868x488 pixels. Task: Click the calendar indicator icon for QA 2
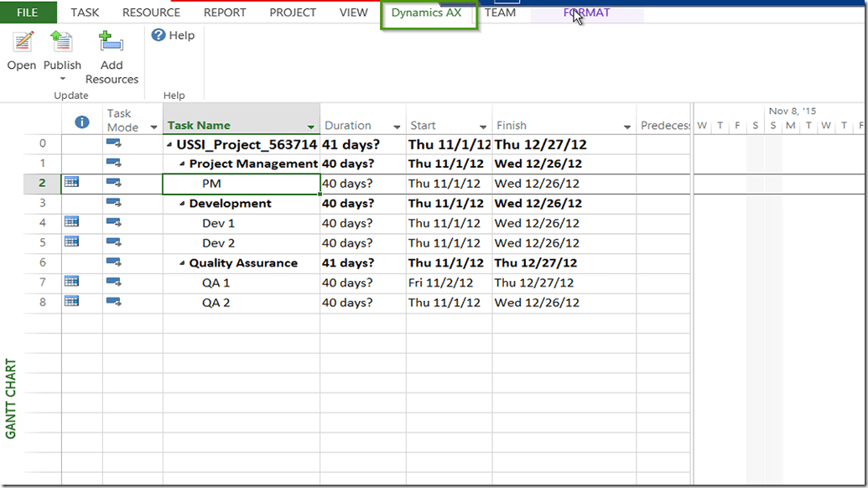pos(72,302)
